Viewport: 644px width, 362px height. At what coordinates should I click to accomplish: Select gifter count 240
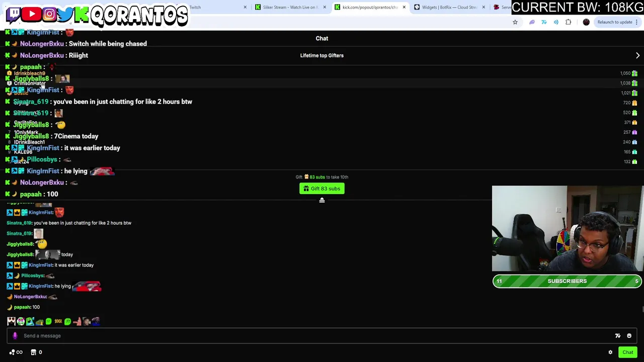pyautogui.click(x=627, y=142)
